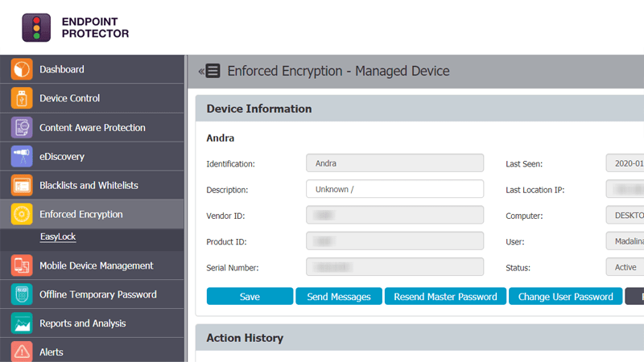644x362 pixels.
Task: Click Resend Master Password button
Action: (445, 296)
